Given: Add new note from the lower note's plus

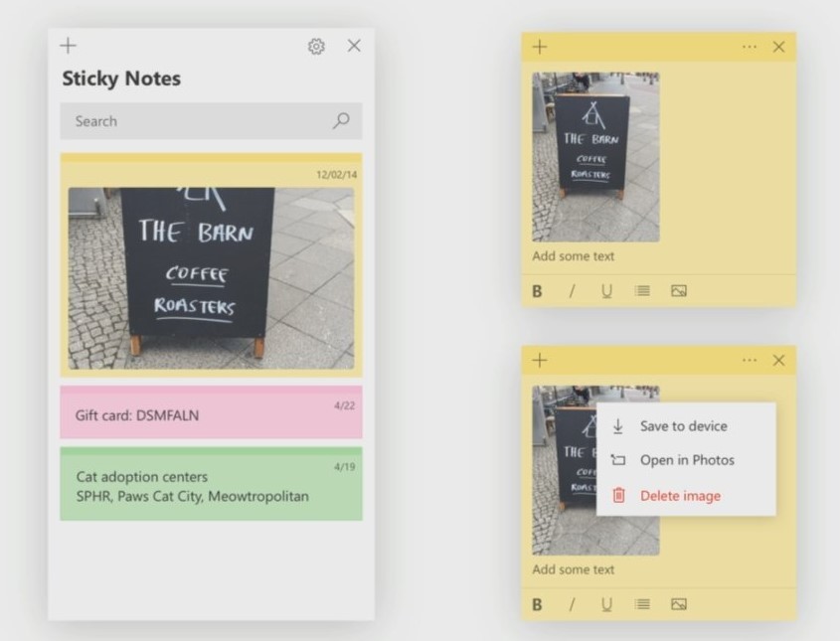Looking at the screenshot, I should pos(540,361).
